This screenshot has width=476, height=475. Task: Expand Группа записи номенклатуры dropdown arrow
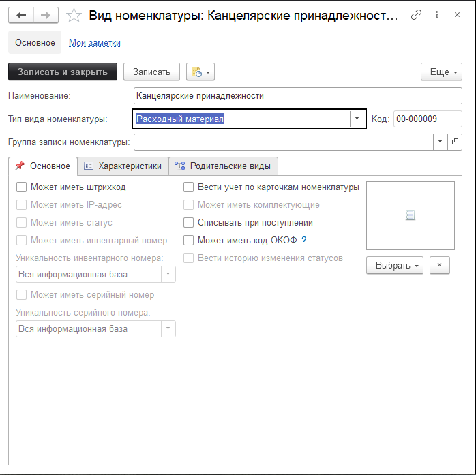[x=440, y=142]
